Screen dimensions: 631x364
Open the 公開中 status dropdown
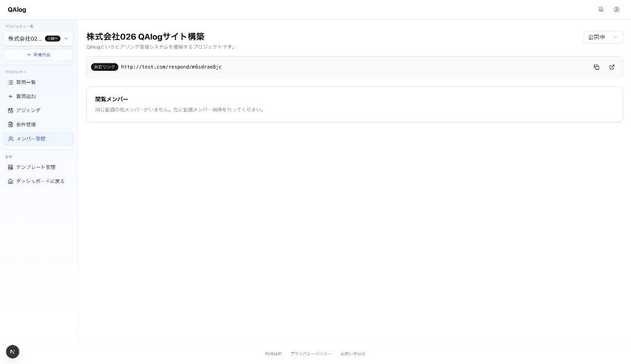(x=603, y=37)
